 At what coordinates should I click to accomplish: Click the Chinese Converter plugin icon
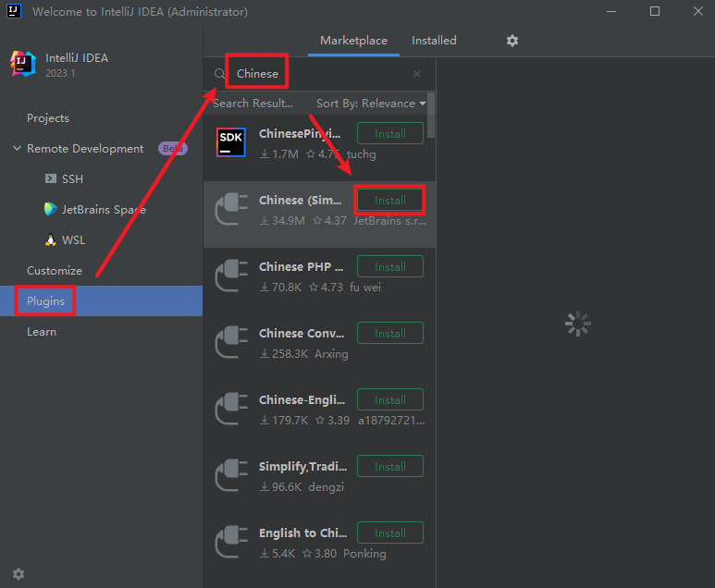231,342
